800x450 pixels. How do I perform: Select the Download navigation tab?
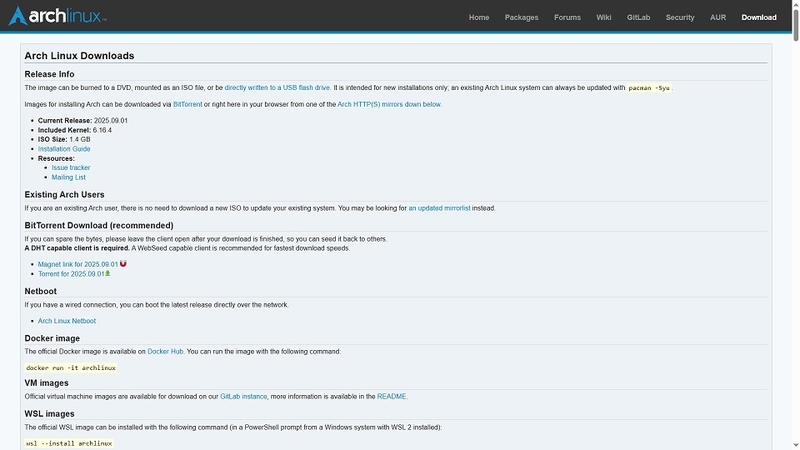pos(758,17)
